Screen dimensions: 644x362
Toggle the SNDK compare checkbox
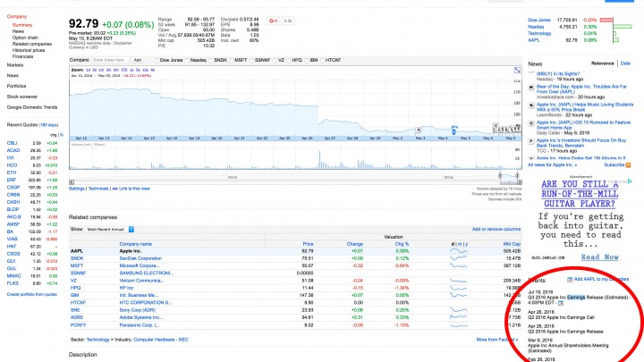tap(211, 61)
